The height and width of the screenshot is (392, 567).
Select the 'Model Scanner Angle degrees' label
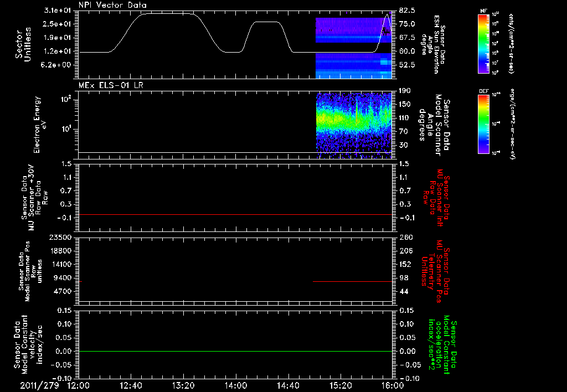[434, 126]
